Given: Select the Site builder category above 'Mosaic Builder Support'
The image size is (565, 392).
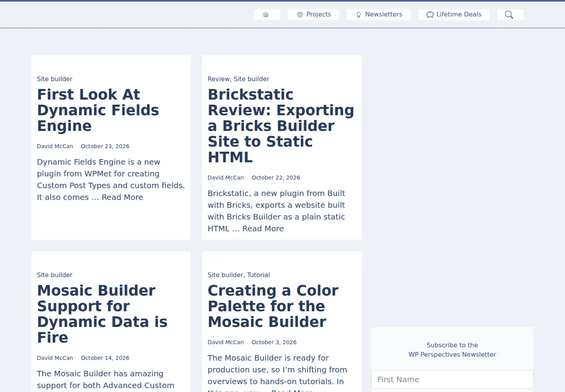Looking at the screenshot, I should [55, 275].
